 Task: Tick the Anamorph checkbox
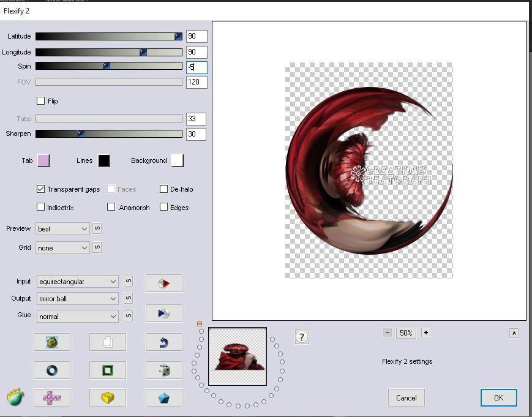tap(111, 207)
